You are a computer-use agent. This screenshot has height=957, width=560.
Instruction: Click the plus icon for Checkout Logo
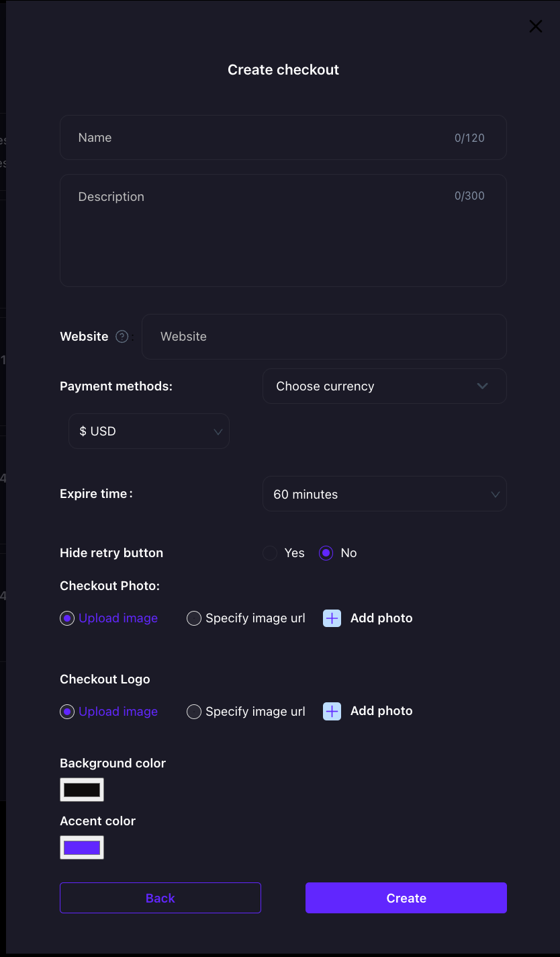tap(332, 711)
